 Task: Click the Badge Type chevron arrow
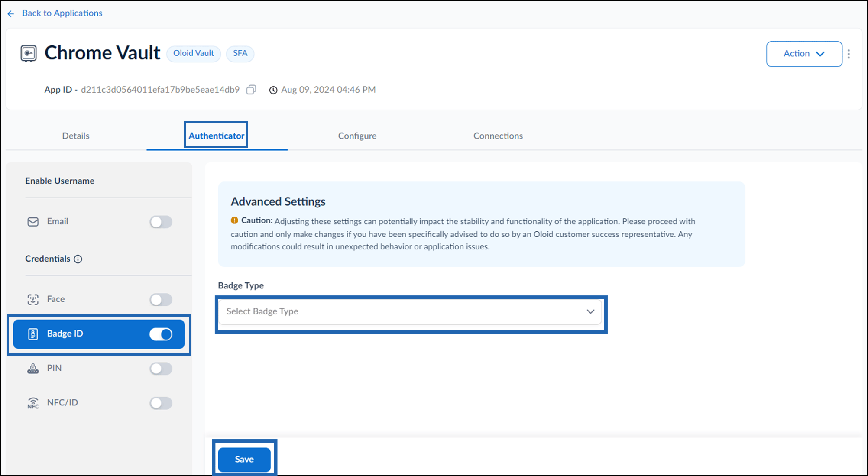(x=590, y=311)
